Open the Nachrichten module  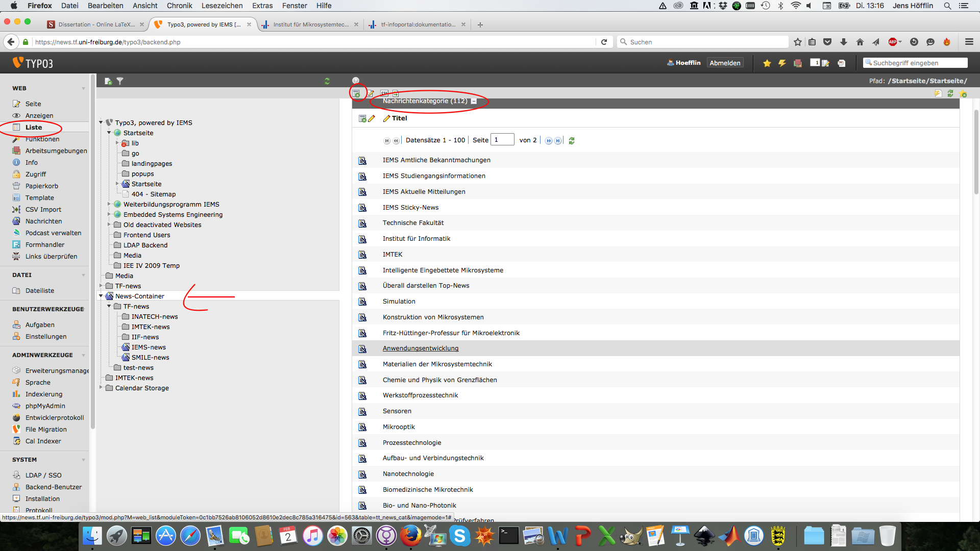click(x=44, y=221)
